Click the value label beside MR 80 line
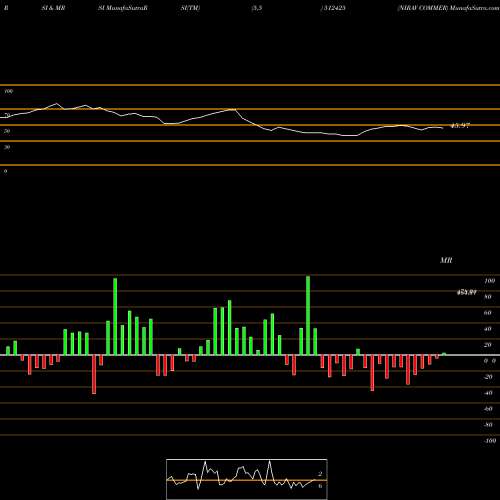500x500 pixels. (x=466, y=292)
